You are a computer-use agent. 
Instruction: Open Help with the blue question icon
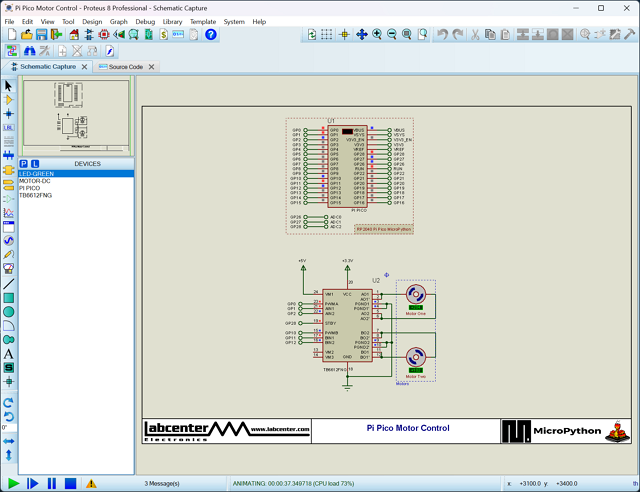(x=211, y=34)
